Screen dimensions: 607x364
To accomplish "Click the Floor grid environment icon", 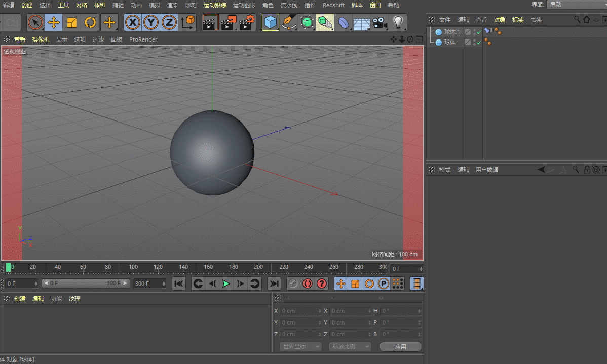I will tap(361, 22).
